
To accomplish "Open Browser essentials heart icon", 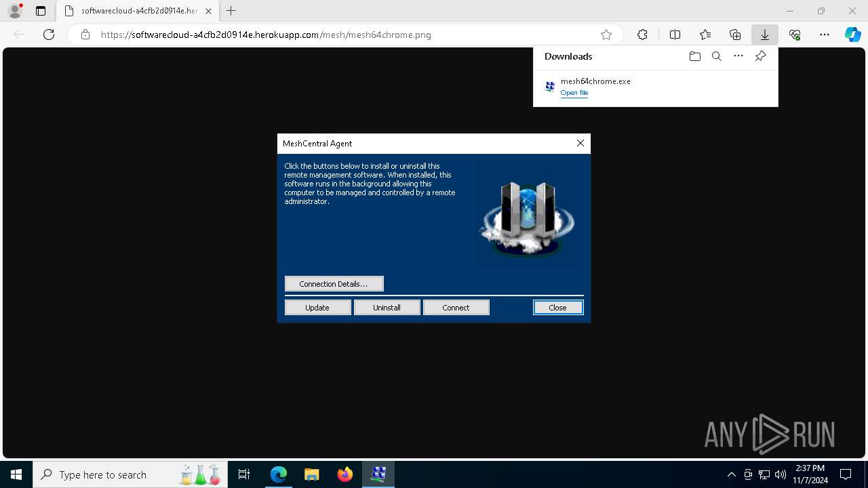I will click(795, 35).
